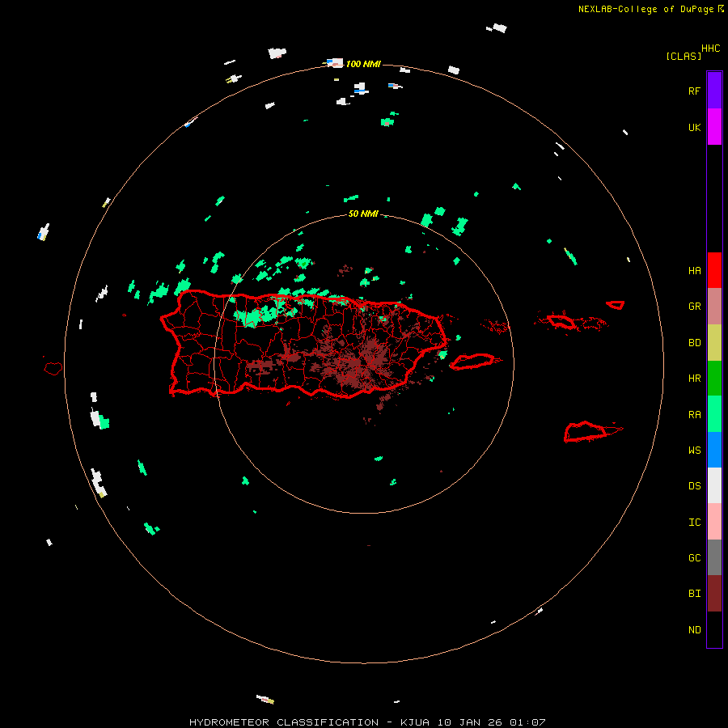Click the DS legend label
728x728 pixels.
[x=694, y=485]
